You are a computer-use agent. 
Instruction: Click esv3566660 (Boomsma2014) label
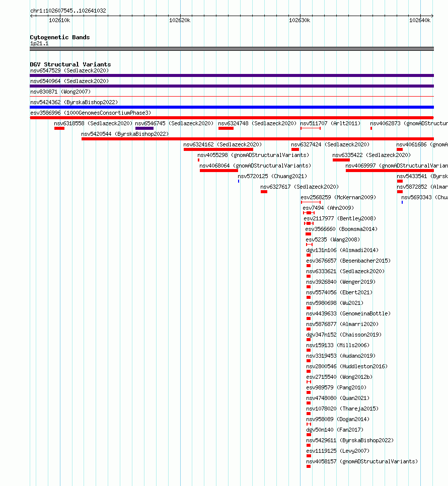pyautogui.click(x=341, y=229)
